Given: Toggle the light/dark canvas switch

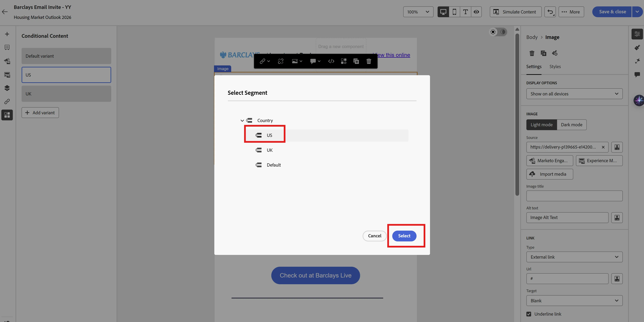Looking at the screenshot, I should click(x=498, y=32).
